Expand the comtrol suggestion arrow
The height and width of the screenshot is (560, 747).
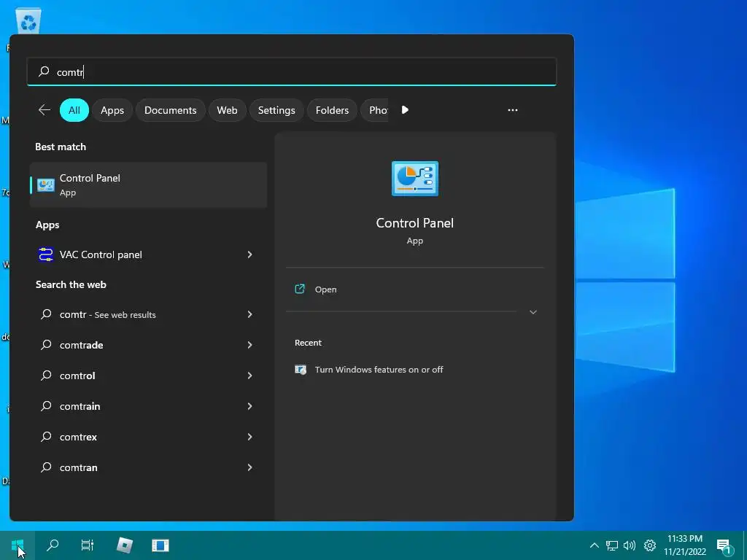point(249,376)
